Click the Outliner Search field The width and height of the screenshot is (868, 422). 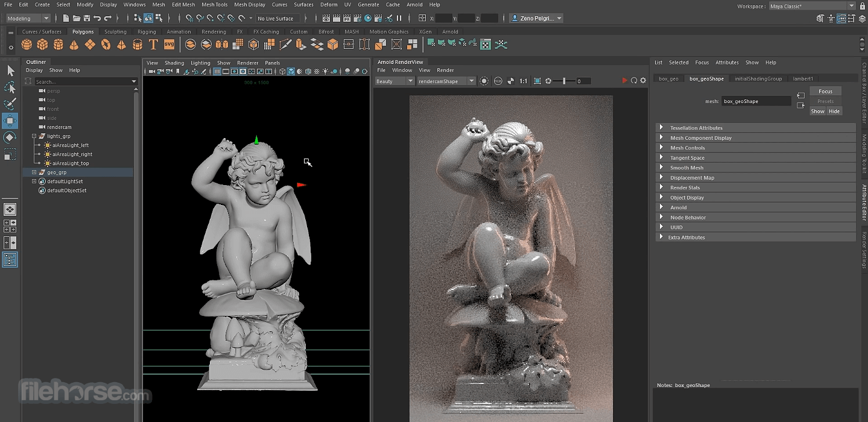pyautogui.click(x=86, y=81)
